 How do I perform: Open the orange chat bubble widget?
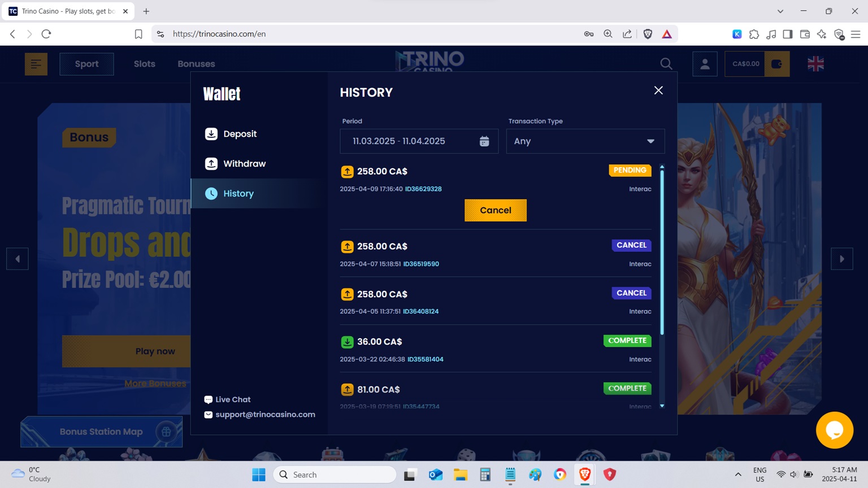pos(835,430)
